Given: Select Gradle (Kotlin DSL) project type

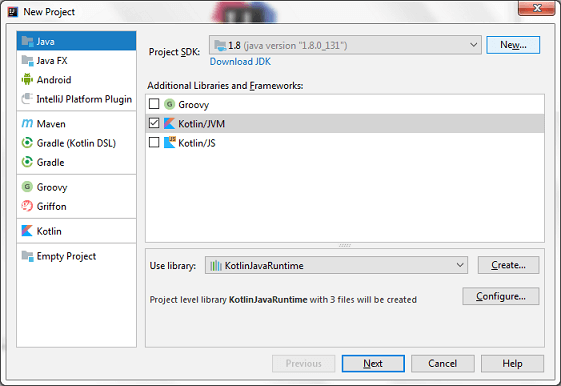Looking at the screenshot, I should [76, 143].
